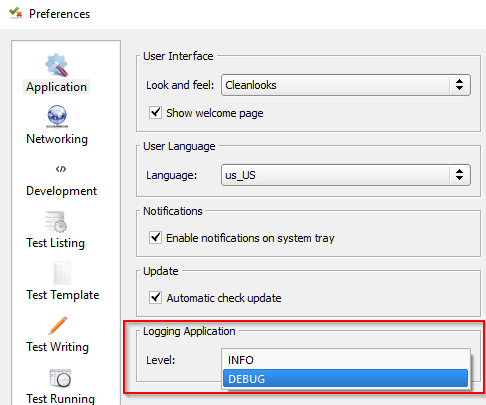The width and height of the screenshot is (486, 405).
Task: Click the 'Automatic check update' label text
Action: (224, 298)
